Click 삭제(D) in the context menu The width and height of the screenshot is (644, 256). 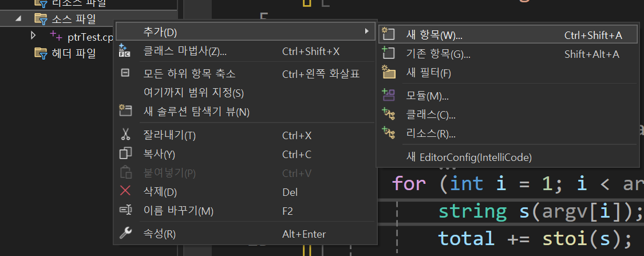245,192
